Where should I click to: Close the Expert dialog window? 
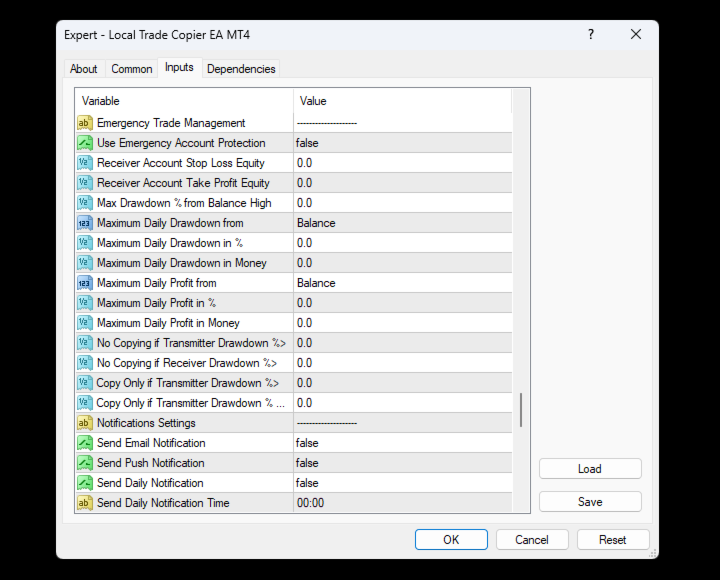coord(636,34)
